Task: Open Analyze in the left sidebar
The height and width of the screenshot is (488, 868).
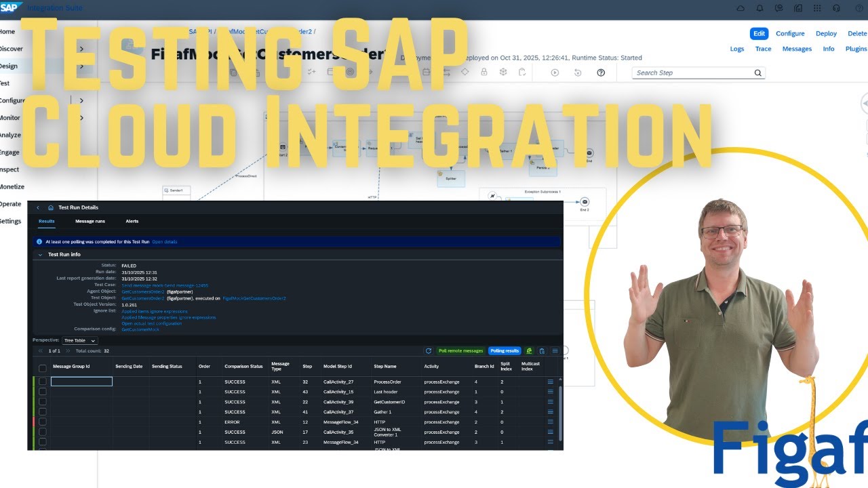Action: (x=10, y=135)
